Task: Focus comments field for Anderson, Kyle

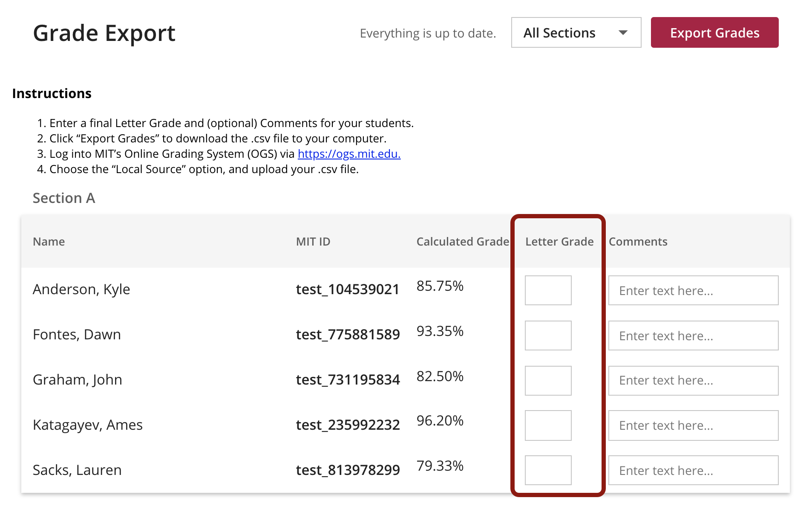Action: click(x=693, y=290)
